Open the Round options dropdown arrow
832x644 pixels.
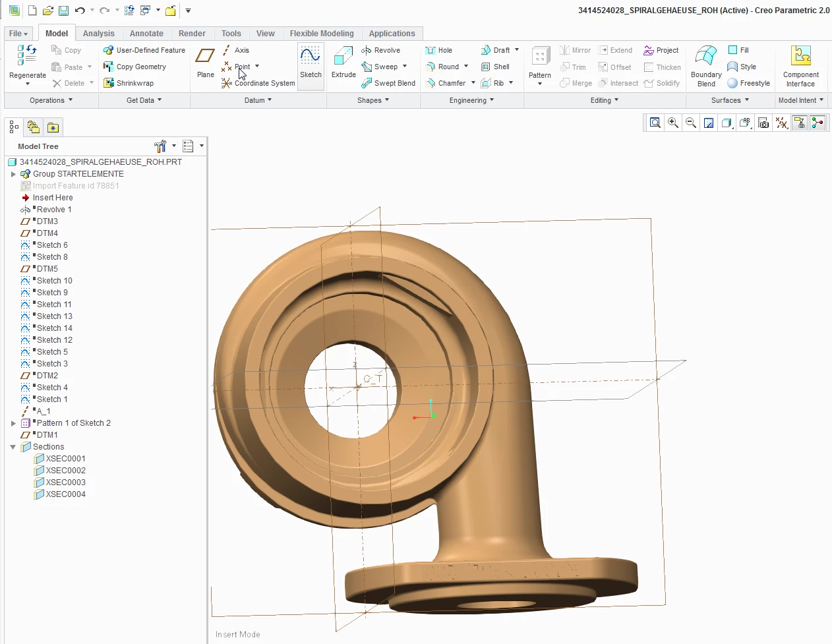(x=466, y=67)
